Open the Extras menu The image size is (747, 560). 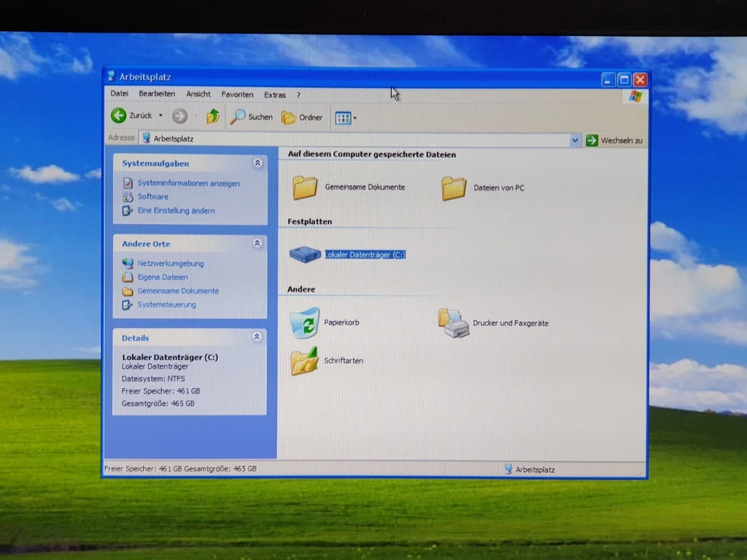pyautogui.click(x=275, y=95)
